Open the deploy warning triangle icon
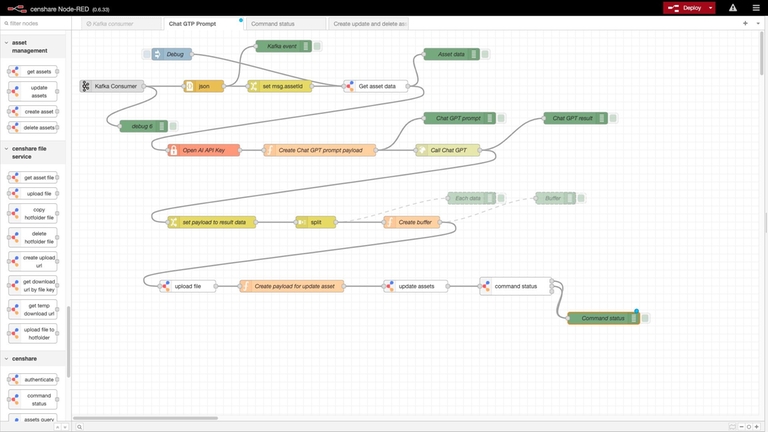768x432 pixels. point(733,8)
